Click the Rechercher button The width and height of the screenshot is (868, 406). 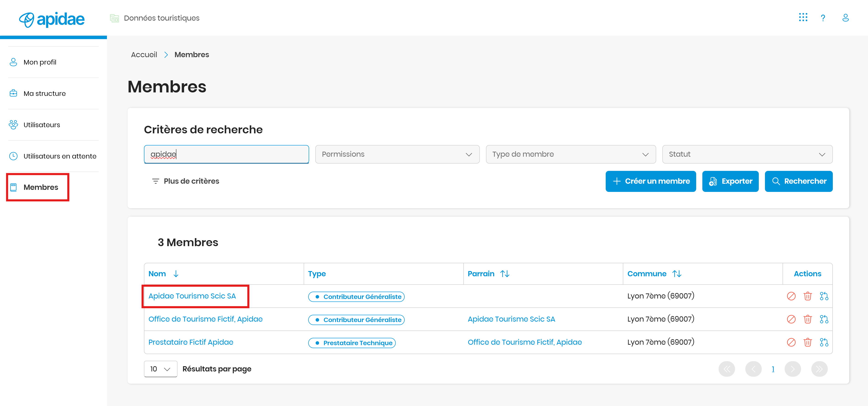[799, 181]
